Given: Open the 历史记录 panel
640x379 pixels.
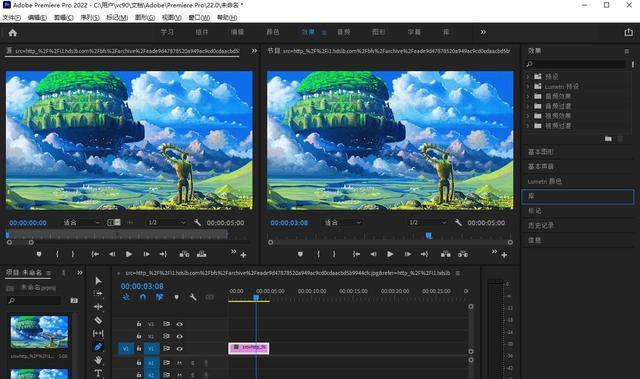Looking at the screenshot, I should pos(540,225).
